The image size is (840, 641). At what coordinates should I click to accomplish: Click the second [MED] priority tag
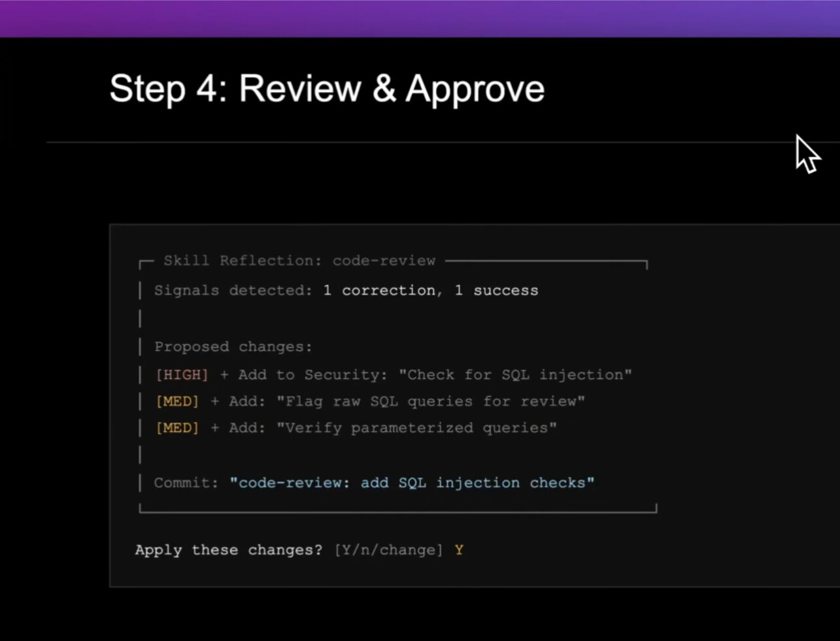pyautogui.click(x=177, y=428)
